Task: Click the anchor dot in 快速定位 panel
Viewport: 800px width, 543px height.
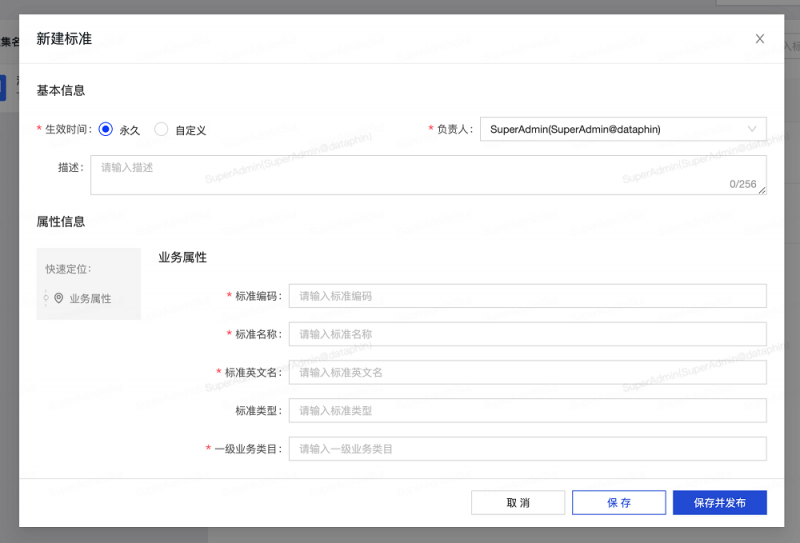Action: pos(45,298)
